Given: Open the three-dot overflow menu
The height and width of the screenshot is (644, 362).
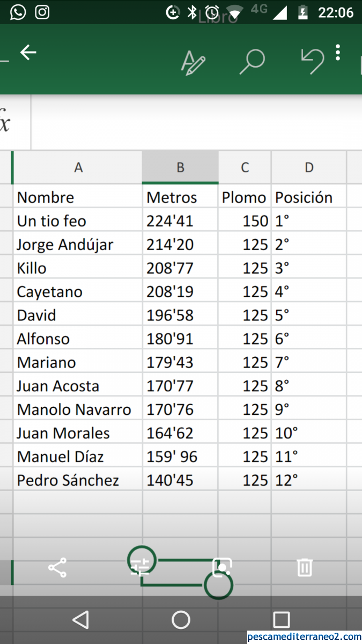Looking at the screenshot, I should (x=338, y=53).
